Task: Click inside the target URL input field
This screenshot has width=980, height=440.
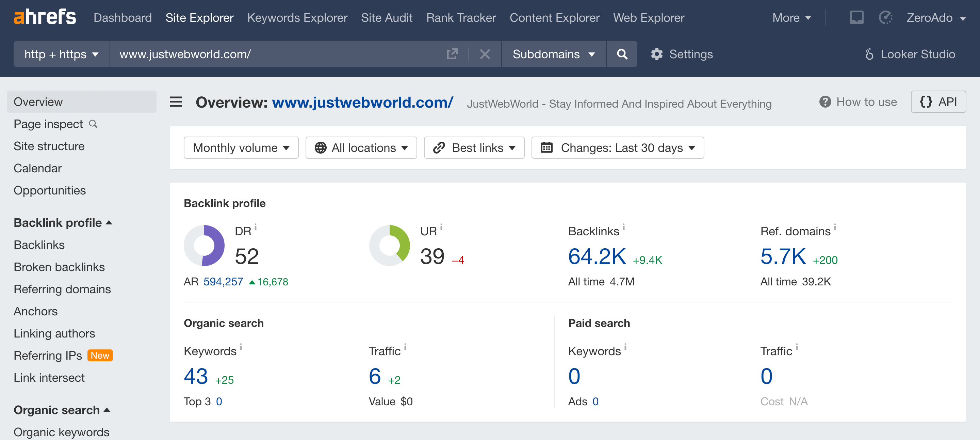Action: 266,54
